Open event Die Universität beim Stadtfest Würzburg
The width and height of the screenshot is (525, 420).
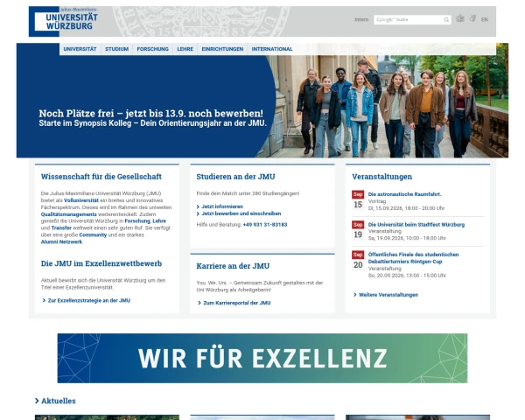pos(416,224)
